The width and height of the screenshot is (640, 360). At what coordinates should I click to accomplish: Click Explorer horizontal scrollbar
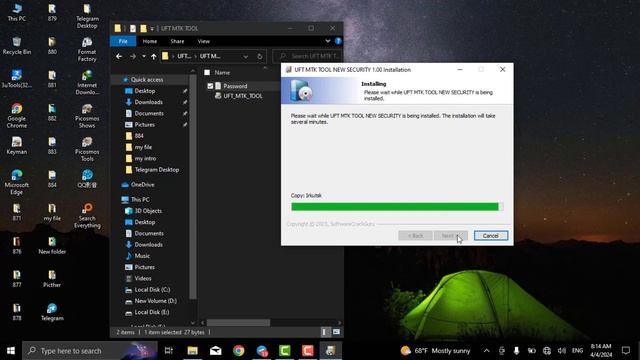pos(238,322)
